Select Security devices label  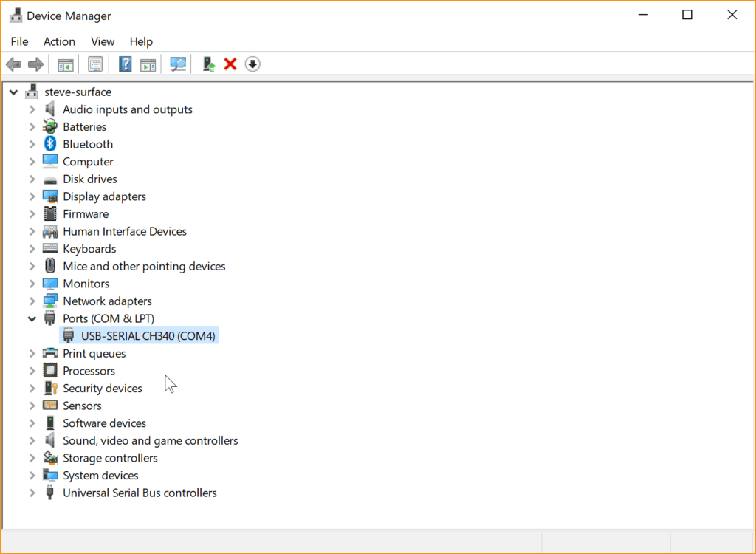coord(103,388)
